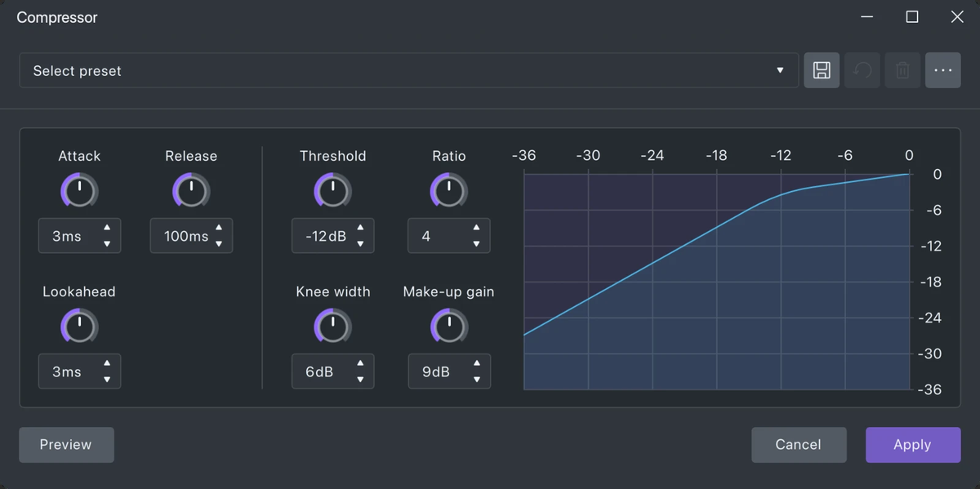Decrease Make-up gain with down arrow
Screen dimensions: 980x489
point(476,380)
